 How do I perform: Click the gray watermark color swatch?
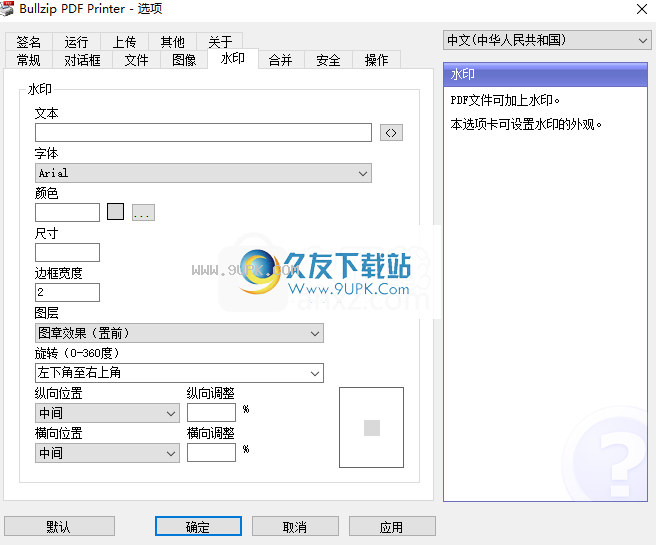115,211
